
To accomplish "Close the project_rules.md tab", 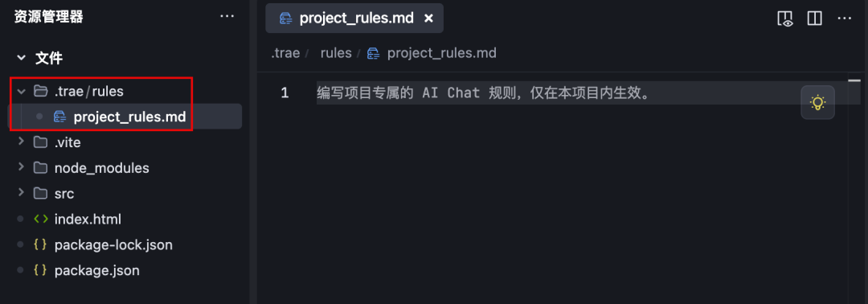I will coord(428,18).
